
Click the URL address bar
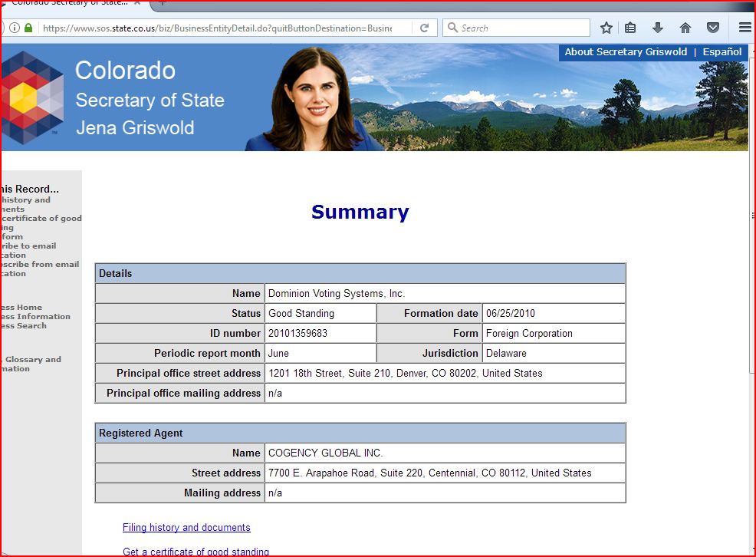[x=217, y=28]
